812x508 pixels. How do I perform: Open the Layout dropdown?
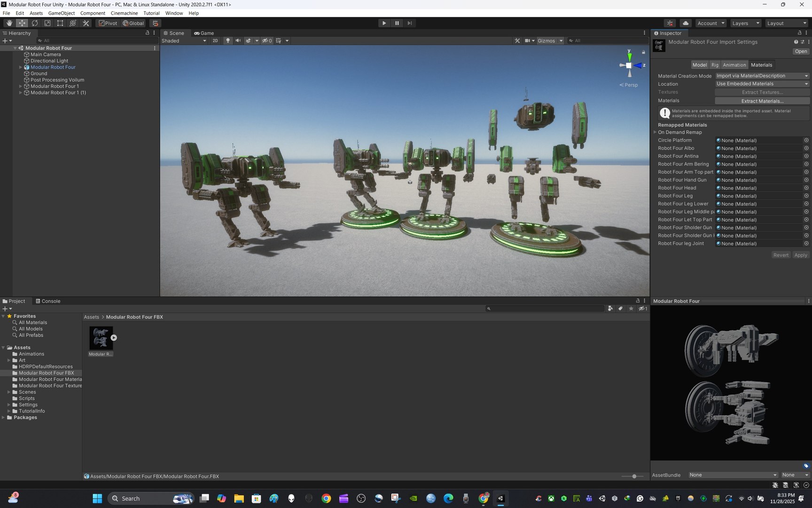(786, 23)
